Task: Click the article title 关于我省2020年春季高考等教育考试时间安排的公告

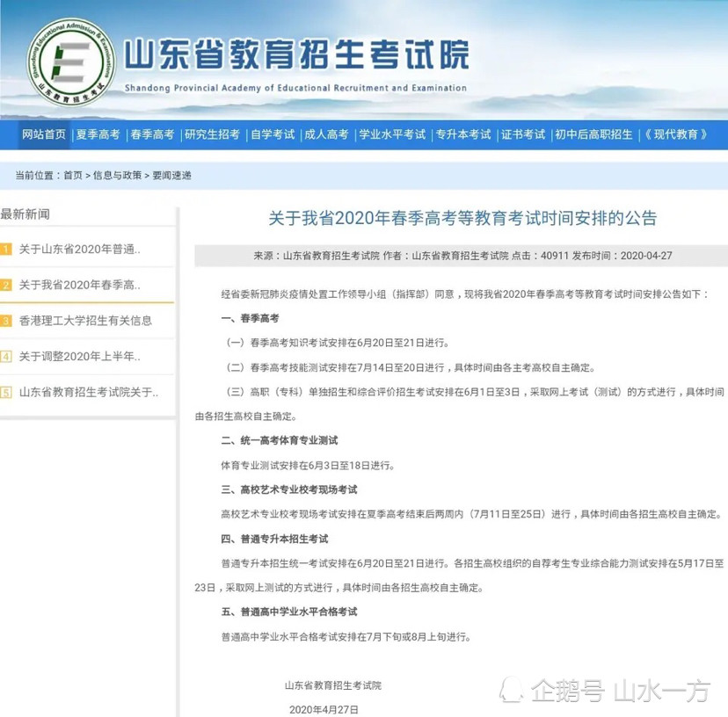Action: tap(462, 218)
